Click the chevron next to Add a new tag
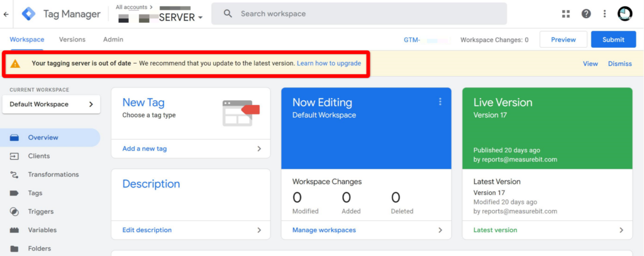644x256 pixels. pos(259,148)
